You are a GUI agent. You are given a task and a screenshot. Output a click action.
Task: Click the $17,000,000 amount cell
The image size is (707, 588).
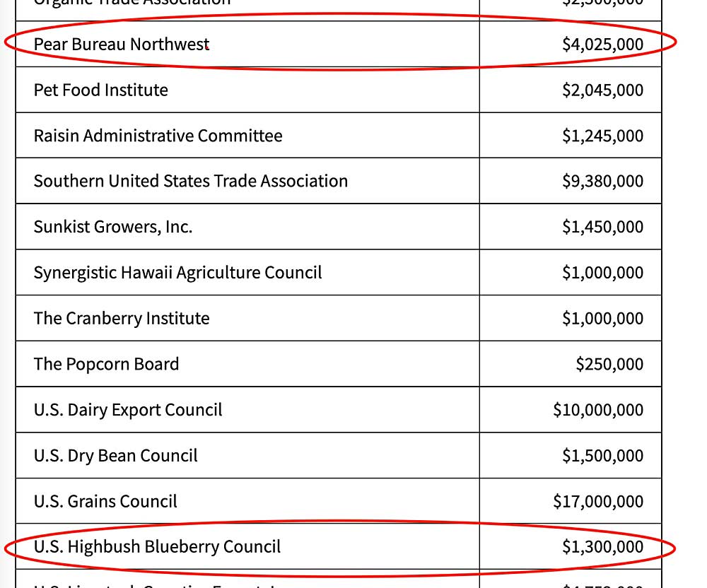tap(598, 501)
